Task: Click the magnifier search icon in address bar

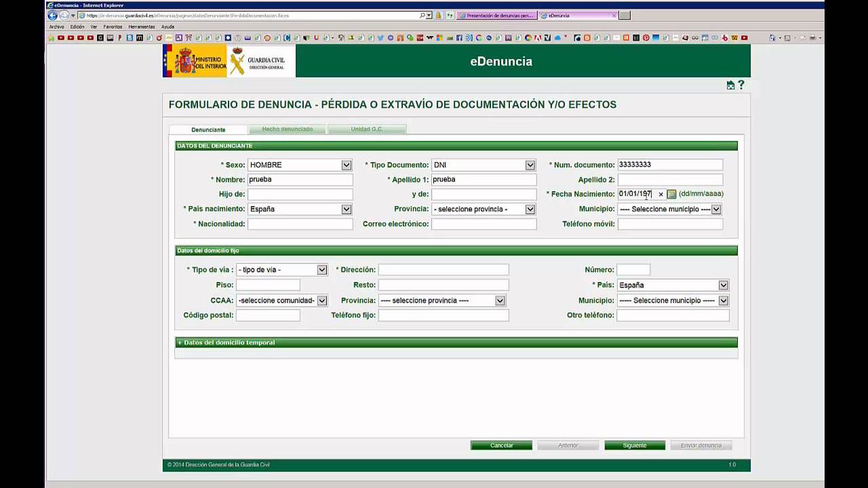Action: point(422,15)
